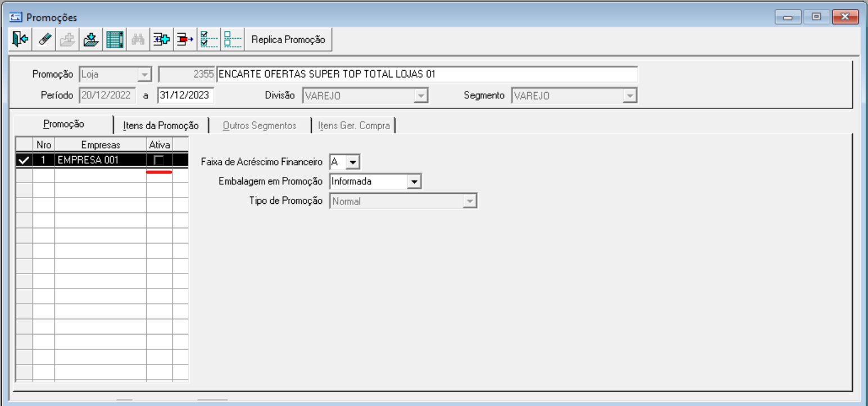Screen dimensions: 868x406
Task: Click the Replica Promoção button
Action: tap(288, 40)
